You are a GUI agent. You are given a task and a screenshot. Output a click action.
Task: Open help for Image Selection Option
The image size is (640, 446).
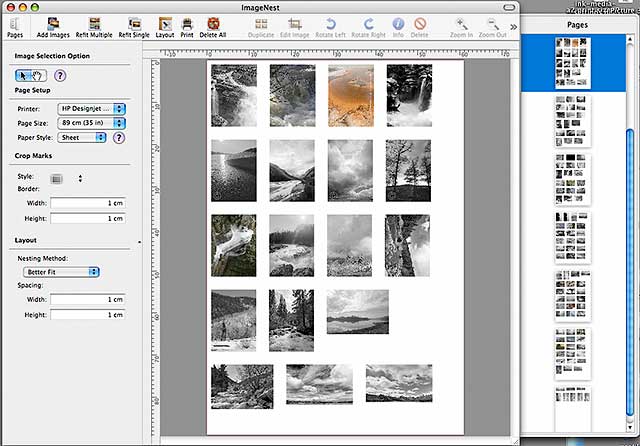(x=60, y=75)
